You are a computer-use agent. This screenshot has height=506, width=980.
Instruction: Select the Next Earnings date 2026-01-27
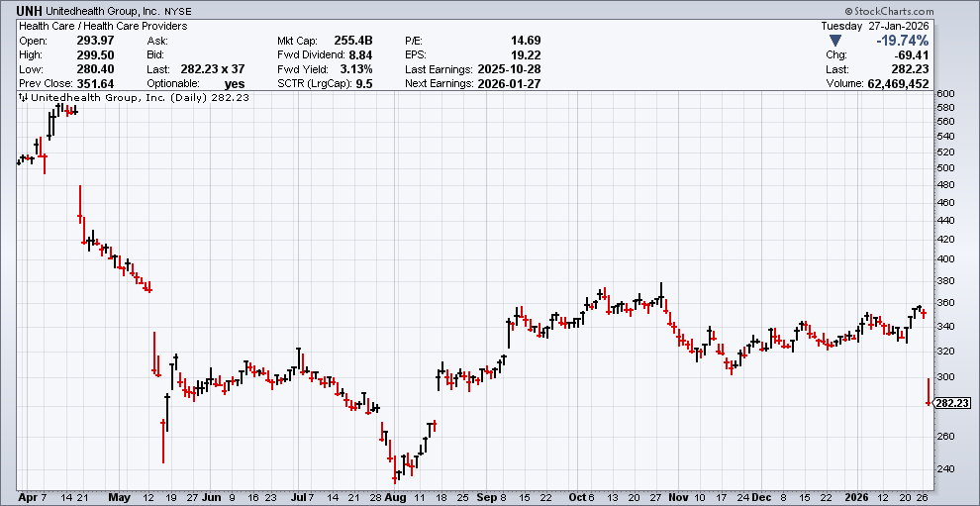coord(509,83)
